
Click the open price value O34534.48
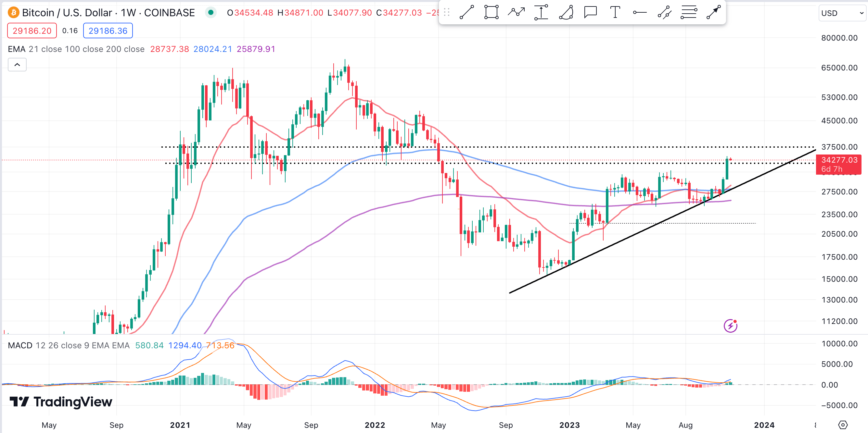[250, 13]
